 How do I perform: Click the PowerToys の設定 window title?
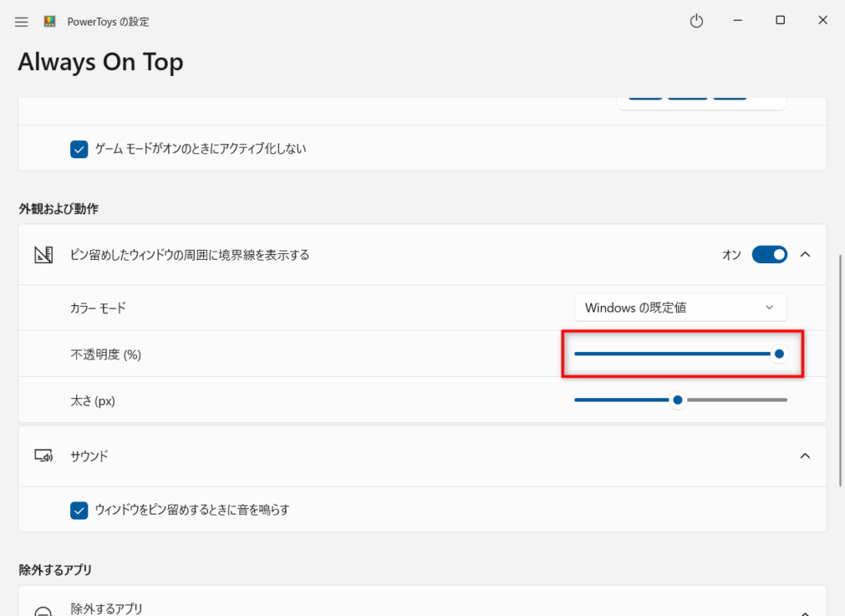tap(108, 21)
